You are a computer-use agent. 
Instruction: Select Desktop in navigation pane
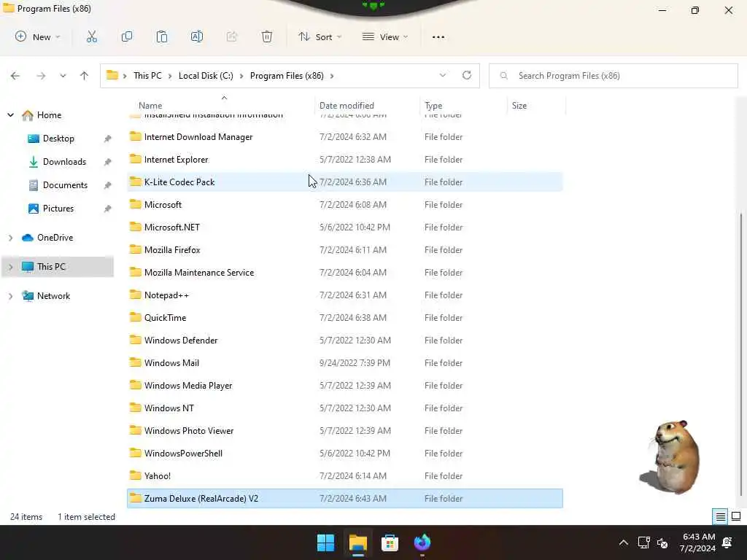[58, 139]
